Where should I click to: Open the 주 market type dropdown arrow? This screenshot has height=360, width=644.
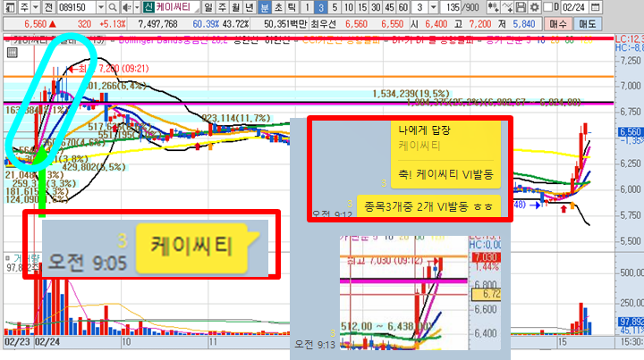click(35, 7)
